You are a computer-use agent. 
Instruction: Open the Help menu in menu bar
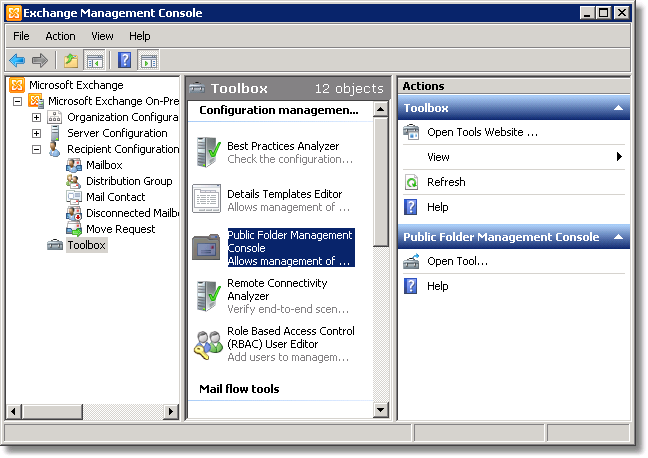140,36
